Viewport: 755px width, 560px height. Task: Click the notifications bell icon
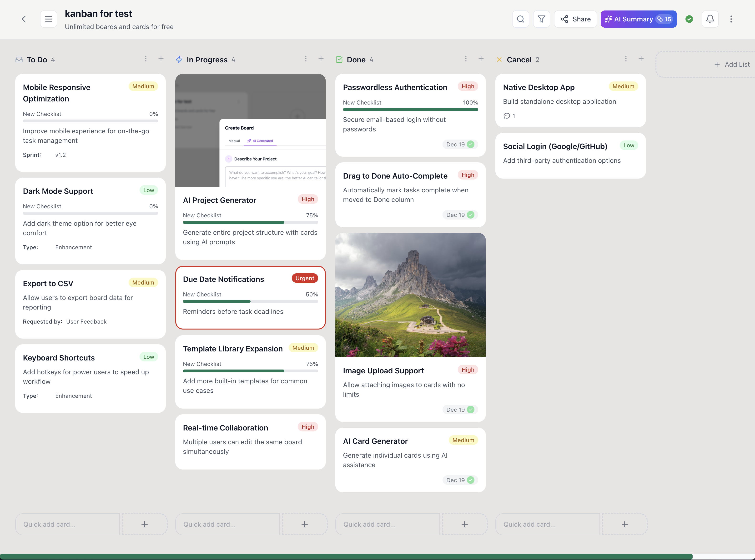710,19
